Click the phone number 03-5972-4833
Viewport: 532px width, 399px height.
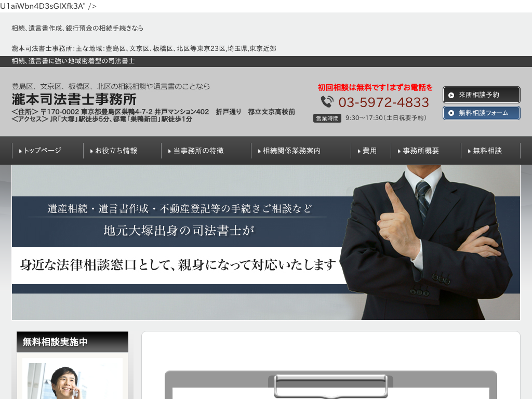(x=383, y=102)
